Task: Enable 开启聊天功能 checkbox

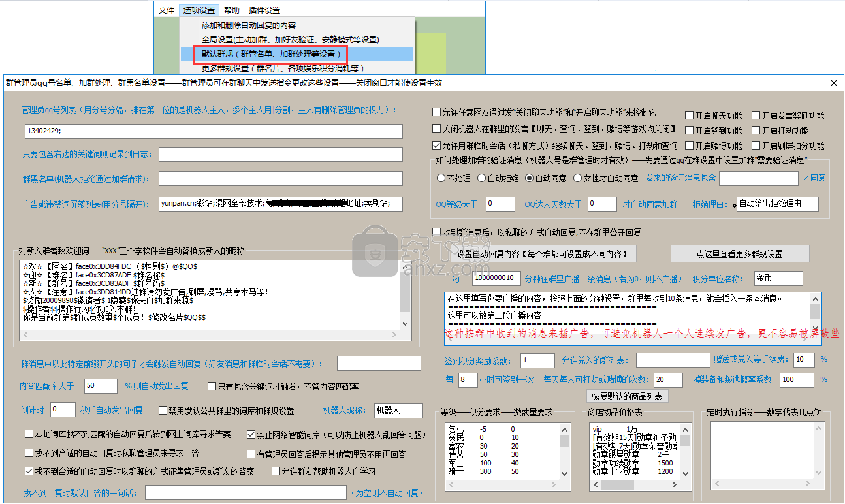Action: [x=689, y=115]
